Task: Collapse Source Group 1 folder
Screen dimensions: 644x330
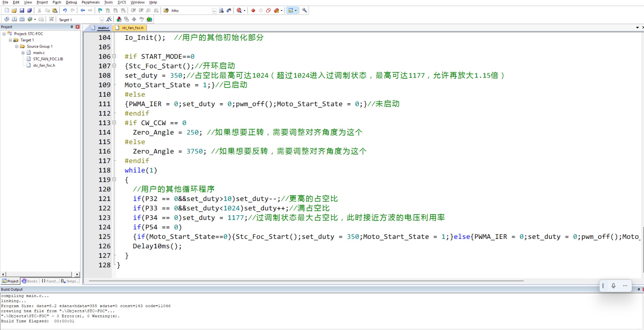Action: [x=16, y=46]
